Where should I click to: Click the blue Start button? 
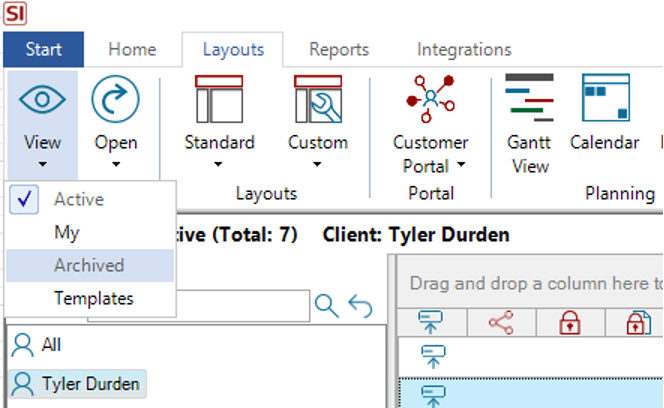(43, 49)
